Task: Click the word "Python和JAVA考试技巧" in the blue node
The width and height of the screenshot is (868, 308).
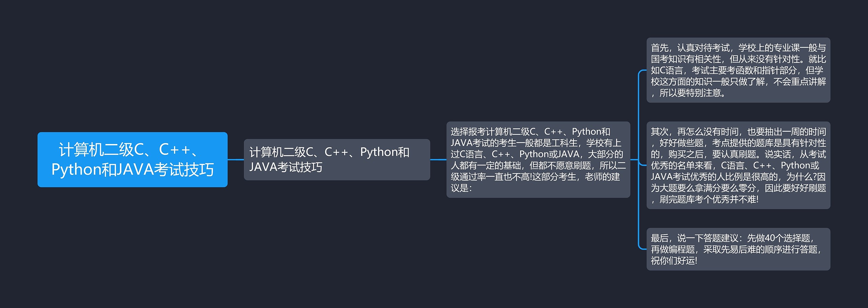Action: [x=132, y=169]
